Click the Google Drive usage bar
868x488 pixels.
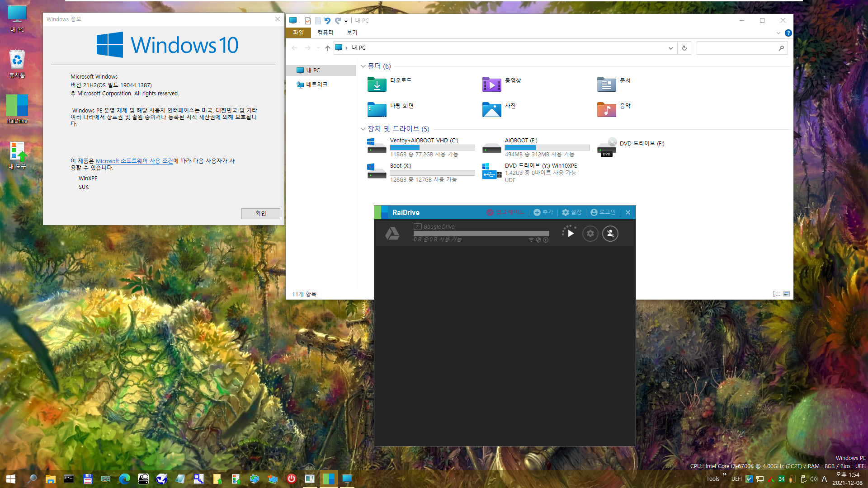point(481,234)
